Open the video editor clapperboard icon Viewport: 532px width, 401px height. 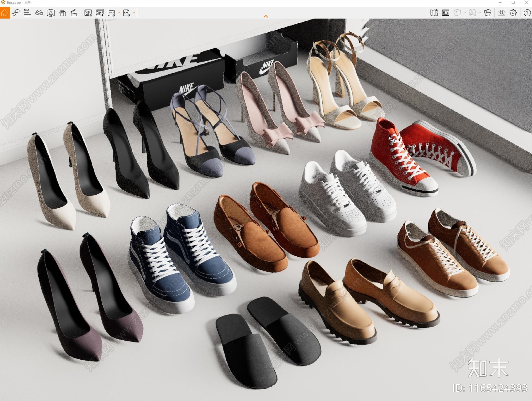point(74,13)
